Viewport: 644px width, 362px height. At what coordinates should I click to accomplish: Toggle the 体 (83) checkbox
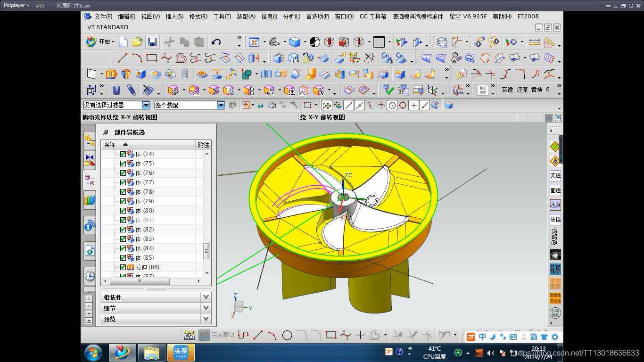pyautogui.click(x=123, y=239)
